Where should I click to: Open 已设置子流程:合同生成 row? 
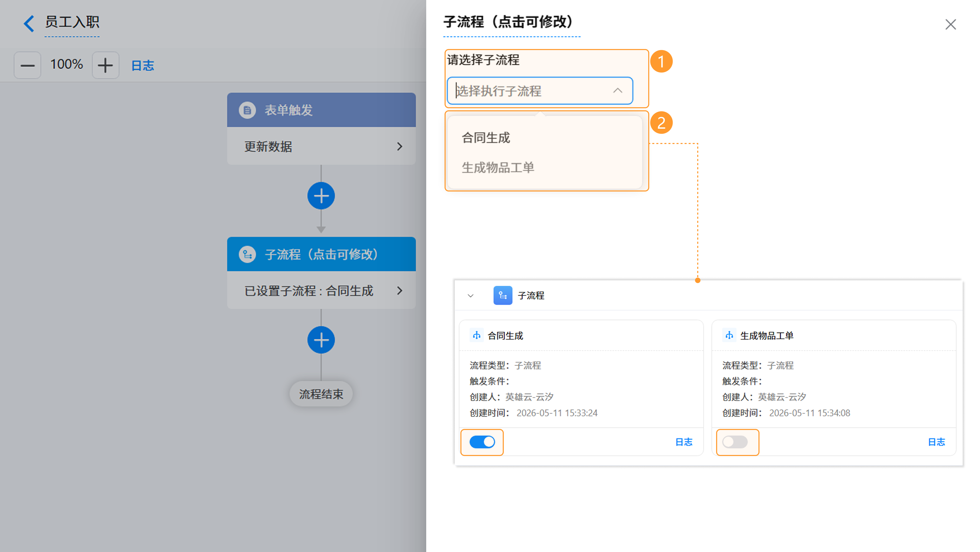[322, 291]
